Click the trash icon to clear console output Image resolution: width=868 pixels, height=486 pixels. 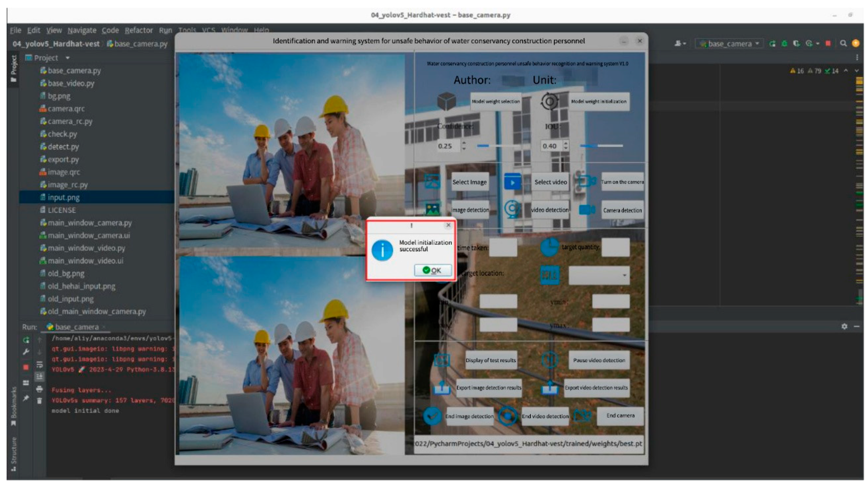[39, 401]
